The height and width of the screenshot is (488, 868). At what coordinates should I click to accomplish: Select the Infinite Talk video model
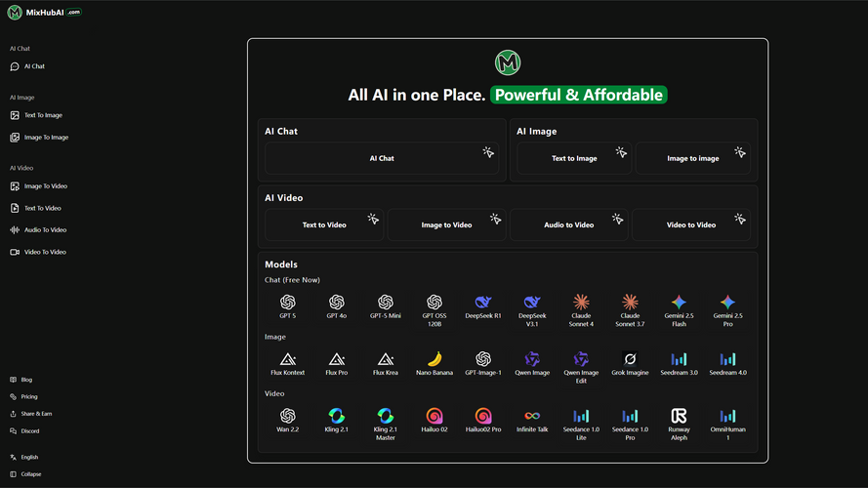532,421
